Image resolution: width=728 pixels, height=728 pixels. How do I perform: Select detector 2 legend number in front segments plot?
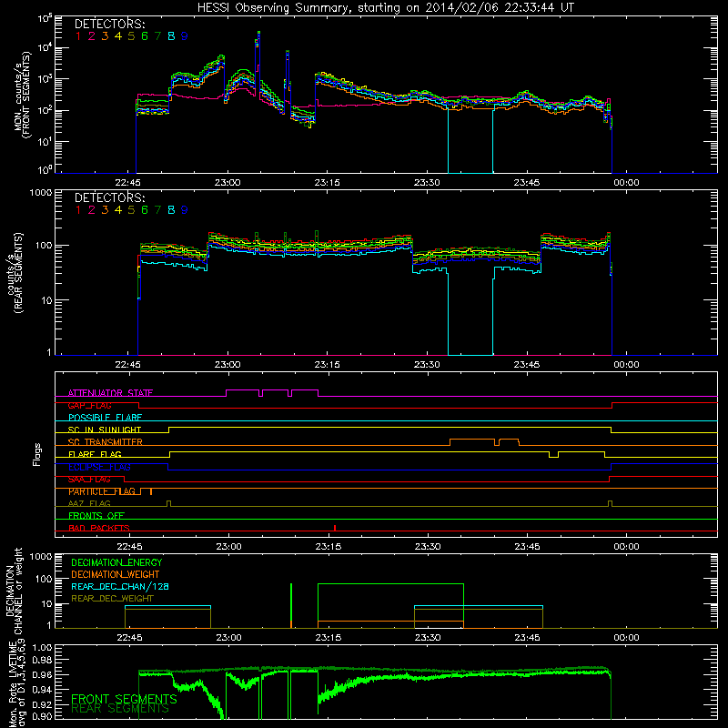[x=92, y=36]
